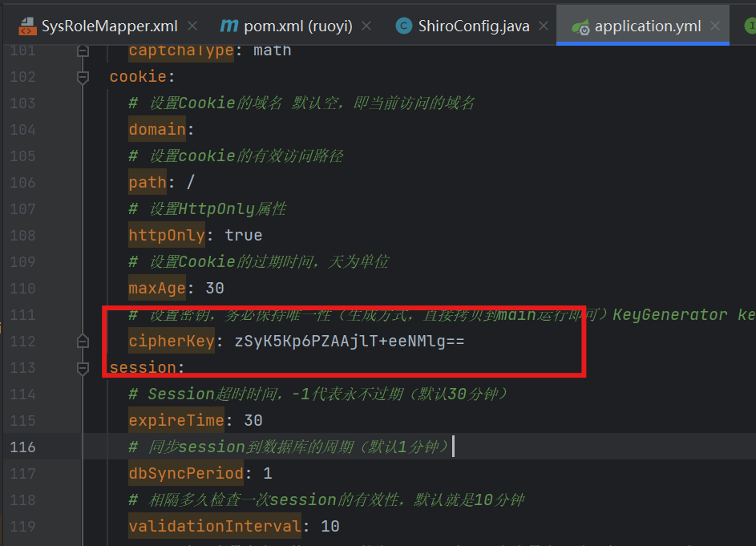Click the value true after httpOnly
The height and width of the screenshot is (546, 756).
pos(244,236)
